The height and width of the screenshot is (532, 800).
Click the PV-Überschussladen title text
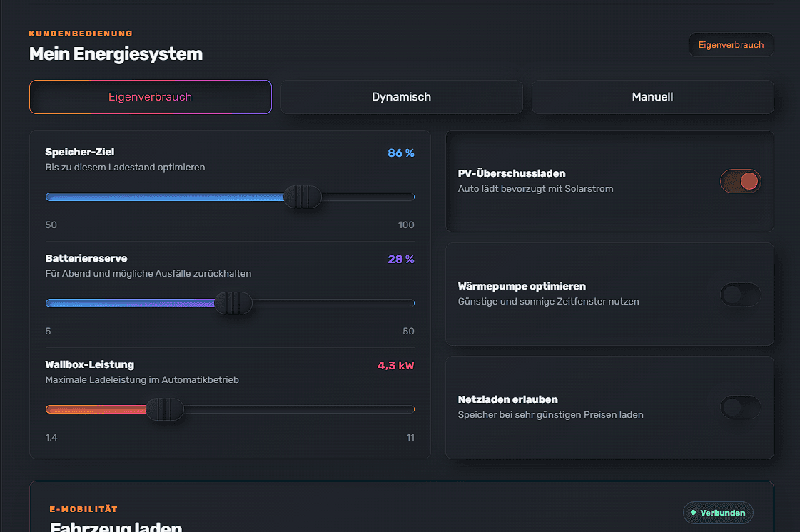[512, 173]
